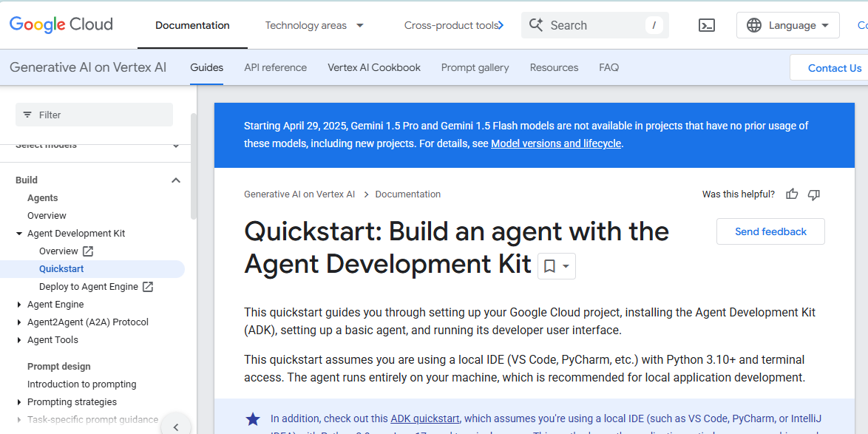Screen dimensions: 868x434
Task: Open the Language dropdown
Action: pos(787,25)
